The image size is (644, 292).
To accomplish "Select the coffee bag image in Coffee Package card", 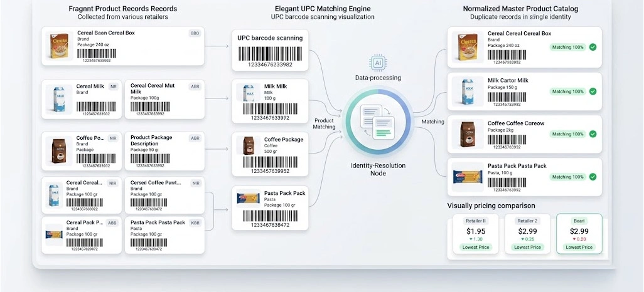I will pyautogui.click(x=248, y=145).
